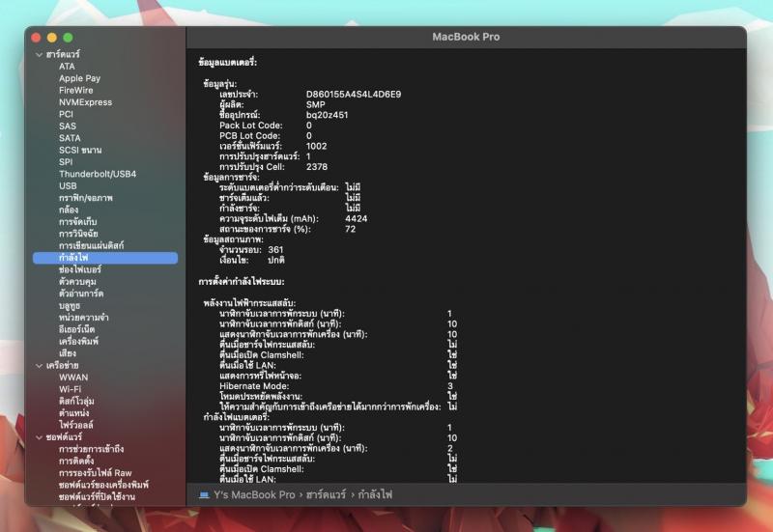Open การเขียนแผ่นดิสก์ entry
The height and width of the screenshot is (532, 773).
pos(91,245)
